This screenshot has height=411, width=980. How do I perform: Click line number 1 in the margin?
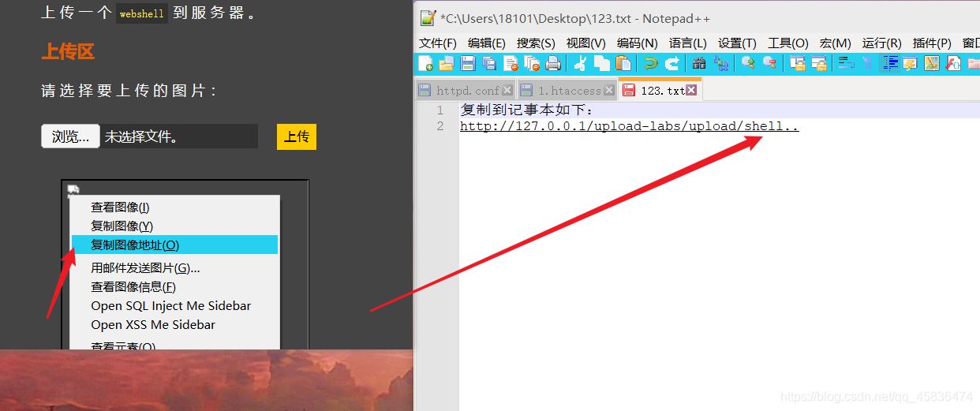440,110
